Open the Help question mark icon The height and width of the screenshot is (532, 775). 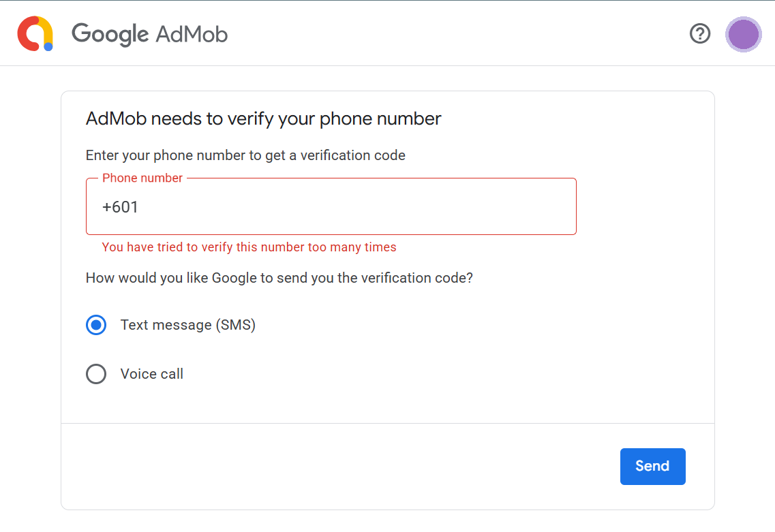point(700,33)
